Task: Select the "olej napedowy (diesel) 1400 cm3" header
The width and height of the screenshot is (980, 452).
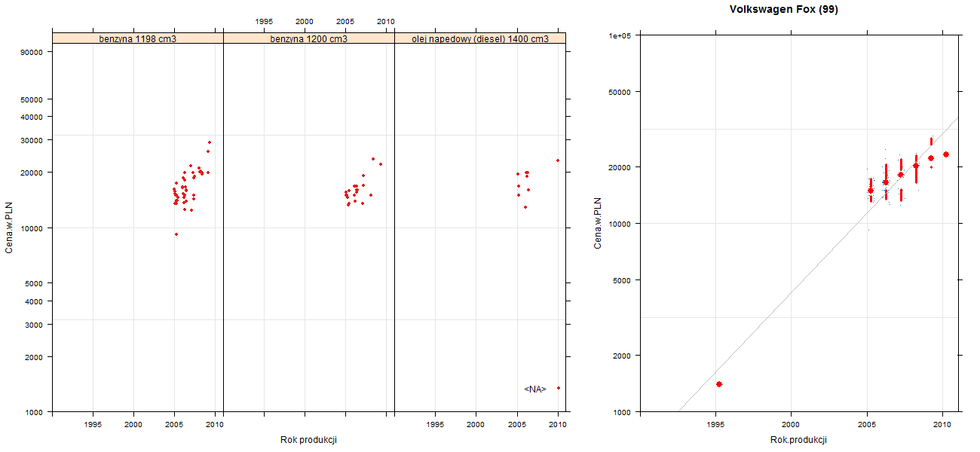Action: click(480, 38)
